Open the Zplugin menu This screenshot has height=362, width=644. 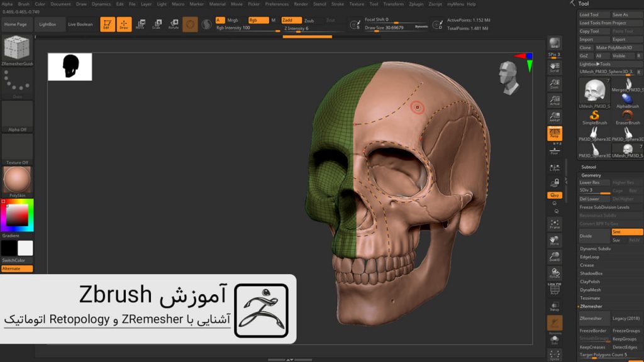click(416, 4)
